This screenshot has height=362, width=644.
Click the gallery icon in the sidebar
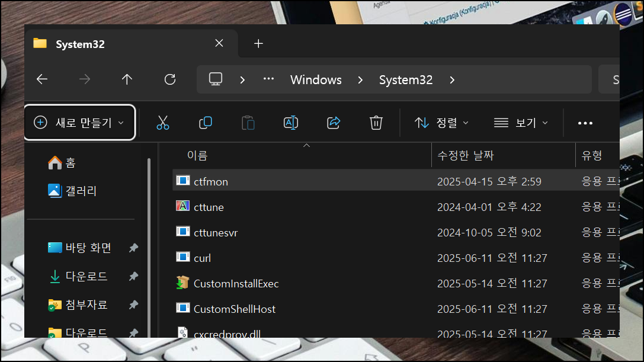coord(55,191)
